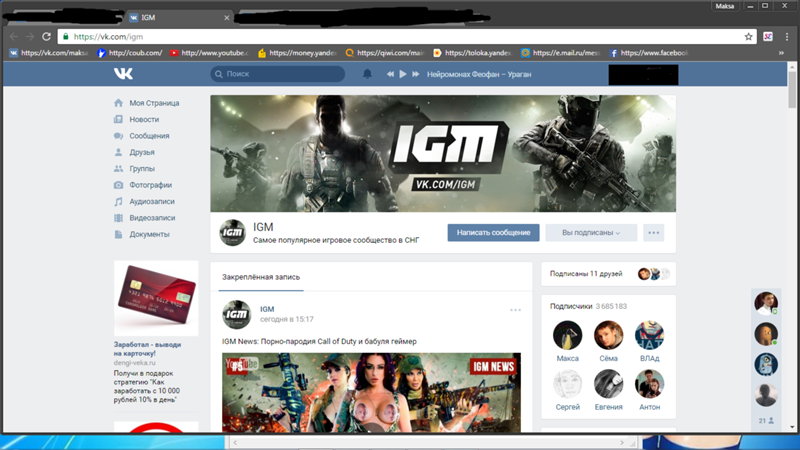Screen dimensions: 800x450
Task: Go to previous audio track
Action: [391, 74]
